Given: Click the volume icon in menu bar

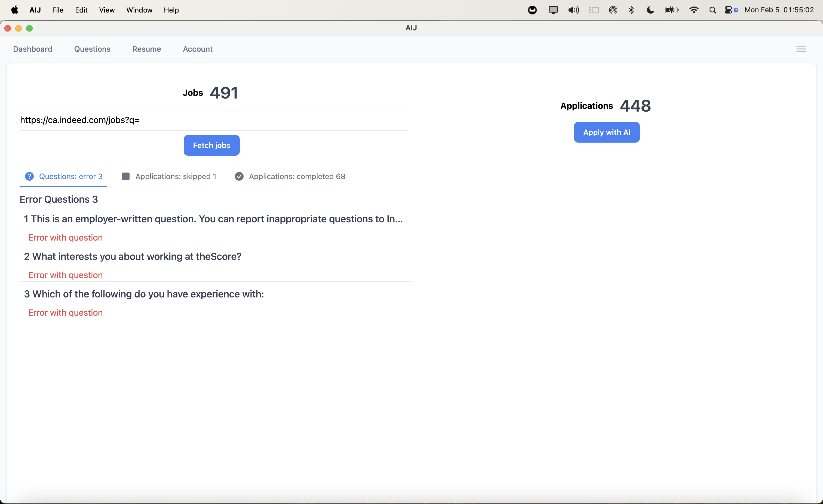Looking at the screenshot, I should tap(573, 10).
